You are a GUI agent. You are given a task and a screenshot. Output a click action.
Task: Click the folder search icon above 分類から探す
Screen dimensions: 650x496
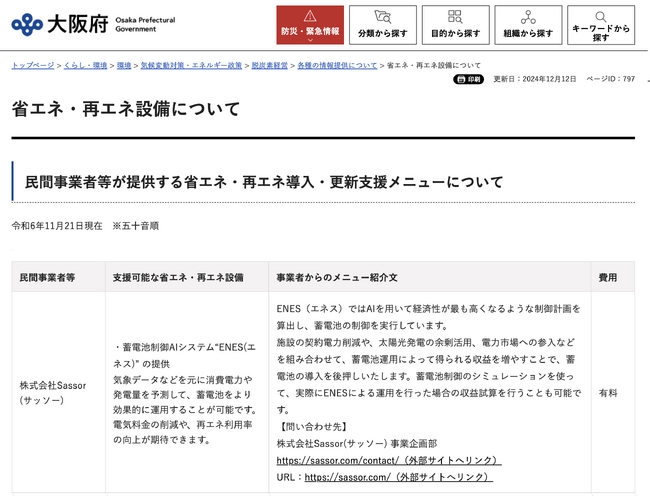pyautogui.click(x=383, y=17)
